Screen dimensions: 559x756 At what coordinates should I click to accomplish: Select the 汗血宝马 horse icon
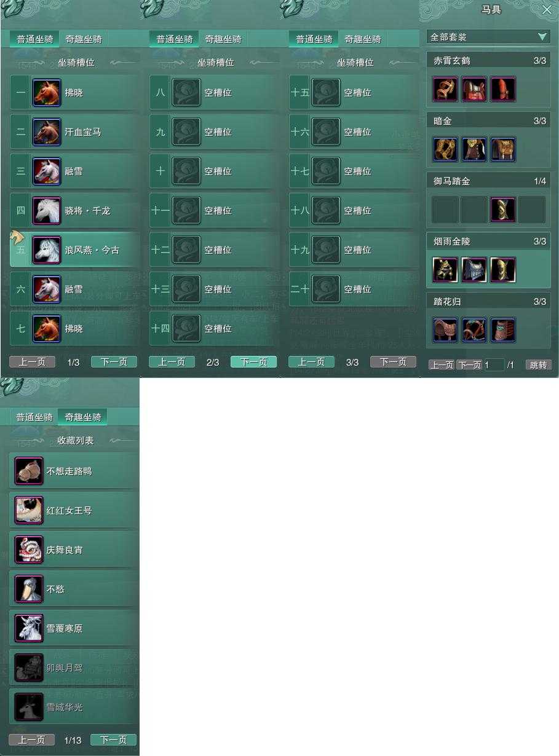click(x=47, y=132)
